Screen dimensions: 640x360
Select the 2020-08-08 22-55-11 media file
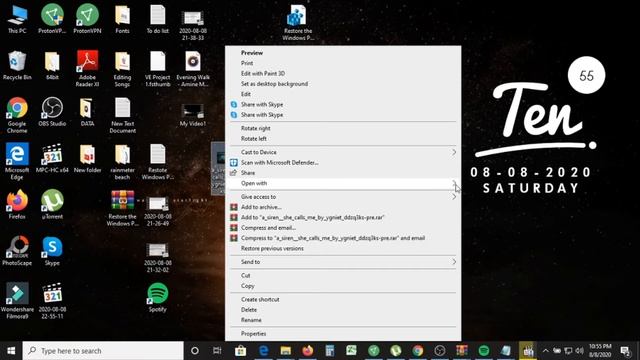pos(52,300)
